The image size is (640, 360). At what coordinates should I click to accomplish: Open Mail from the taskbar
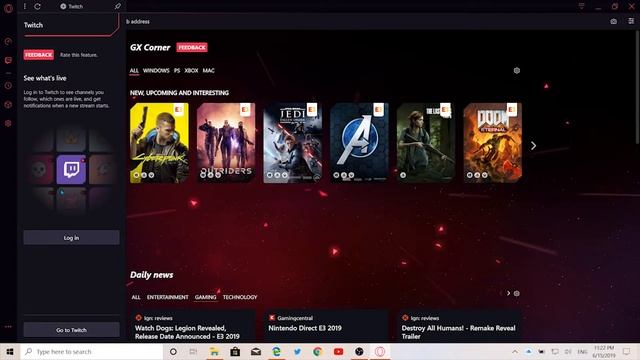[256, 351]
